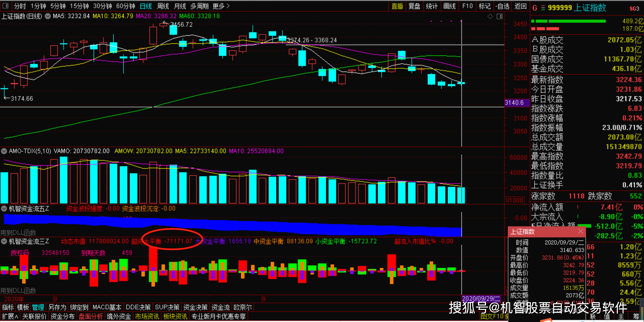Click the 画线 drawing tool button

pos(449,6)
